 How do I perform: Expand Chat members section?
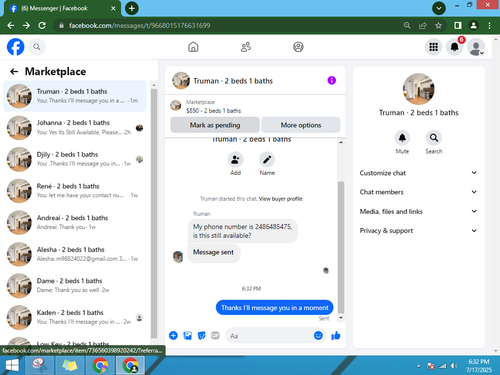coord(418,192)
